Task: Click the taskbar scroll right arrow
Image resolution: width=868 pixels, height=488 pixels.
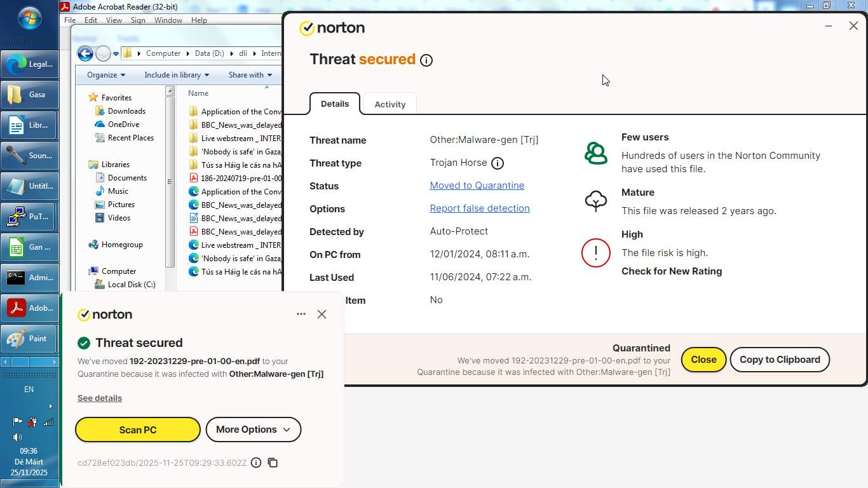Action: click(54, 362)
